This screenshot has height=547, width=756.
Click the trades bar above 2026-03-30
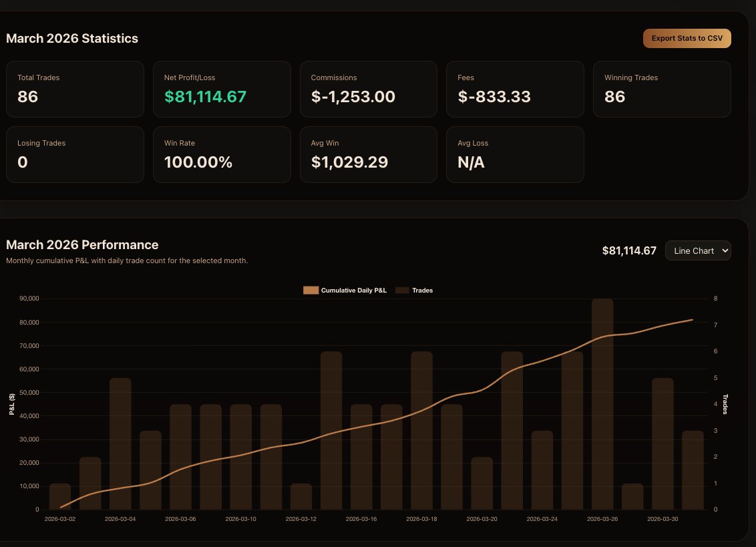[x=663, y=443]
